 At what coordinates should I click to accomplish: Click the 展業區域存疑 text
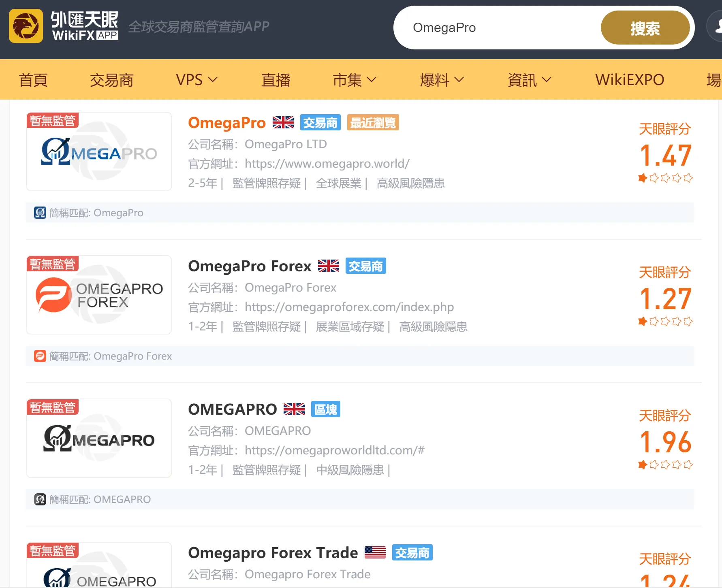[x=350, y=327]
